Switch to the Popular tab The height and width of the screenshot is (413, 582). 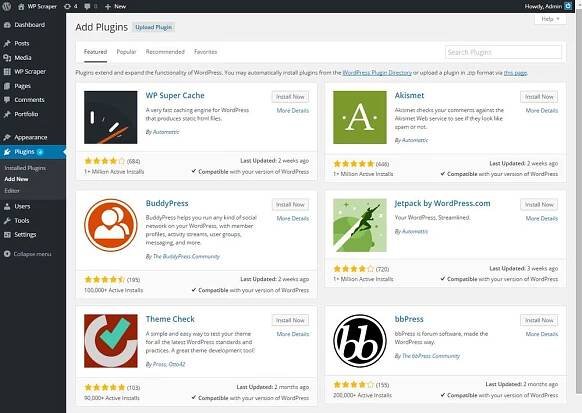click(x=126, y=52)
